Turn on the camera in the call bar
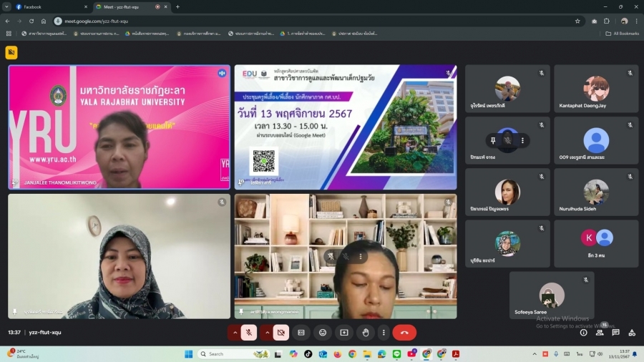644x362 pixels. tap(280, 333)
